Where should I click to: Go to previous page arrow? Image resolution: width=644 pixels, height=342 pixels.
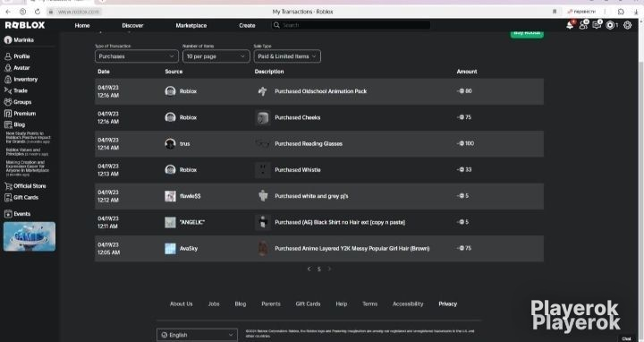point(309,269)
